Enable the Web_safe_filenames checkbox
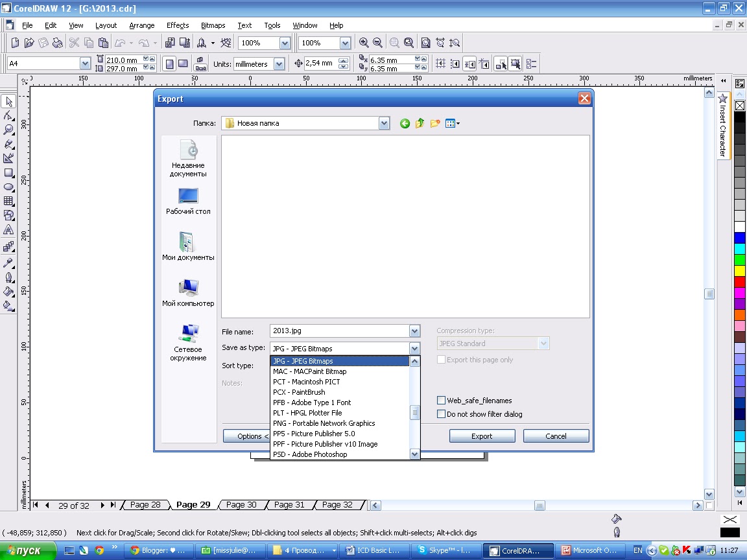Image resolution: width=747 pixels, height=560 pixels. pos(441,401)
